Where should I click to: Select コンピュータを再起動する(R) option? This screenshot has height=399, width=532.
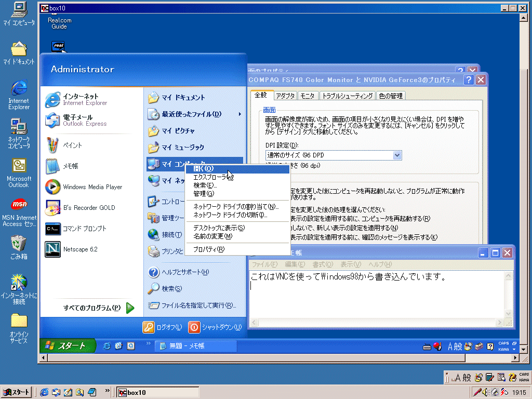click(x=360, y=219)
